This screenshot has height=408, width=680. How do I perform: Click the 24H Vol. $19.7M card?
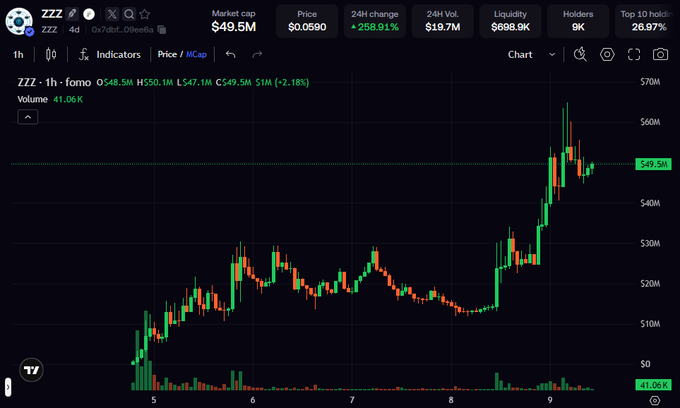442,21
